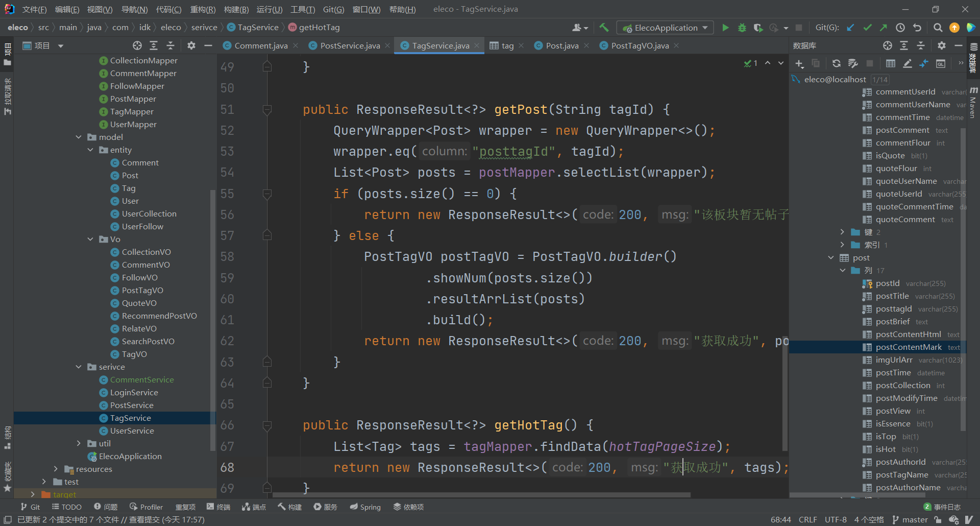Click master branch in status bar
The width and height of the screenshot is (980, 526).
pos(910,519)
